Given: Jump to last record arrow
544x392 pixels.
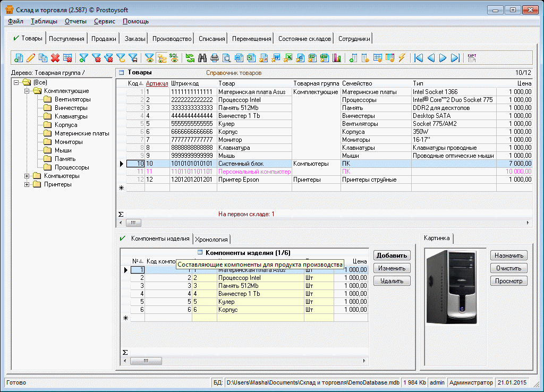Looking at the screenshot, I should pyautogui.click(x=455, y=58).
